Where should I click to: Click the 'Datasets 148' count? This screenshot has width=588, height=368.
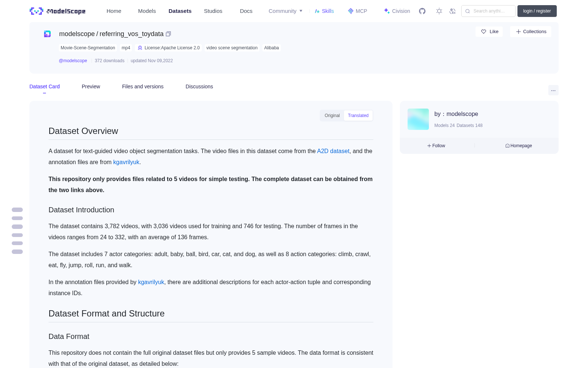point(470,125)
